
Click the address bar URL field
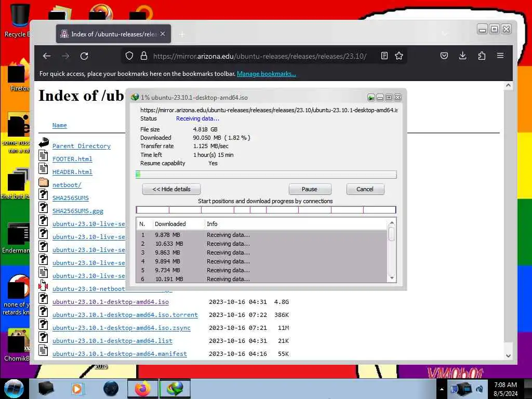point(260,56)
